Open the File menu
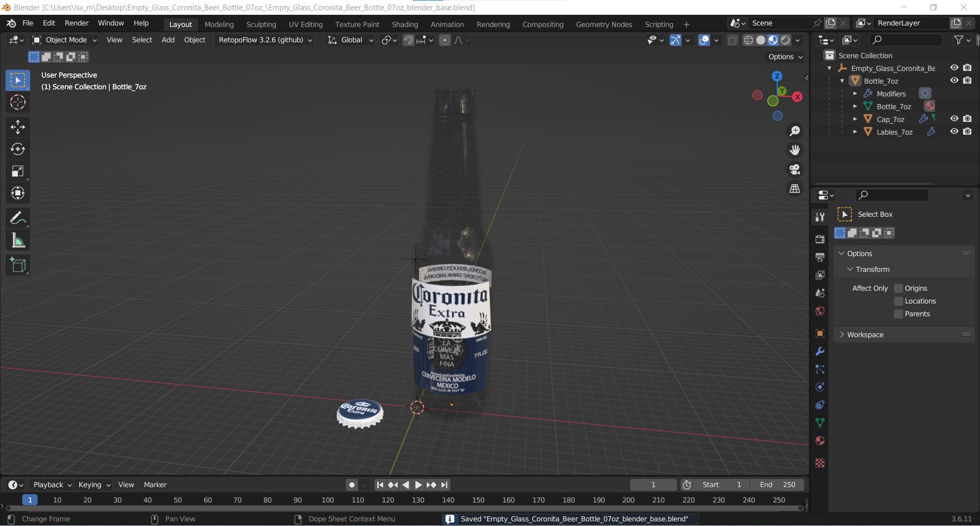 [28, 23]
